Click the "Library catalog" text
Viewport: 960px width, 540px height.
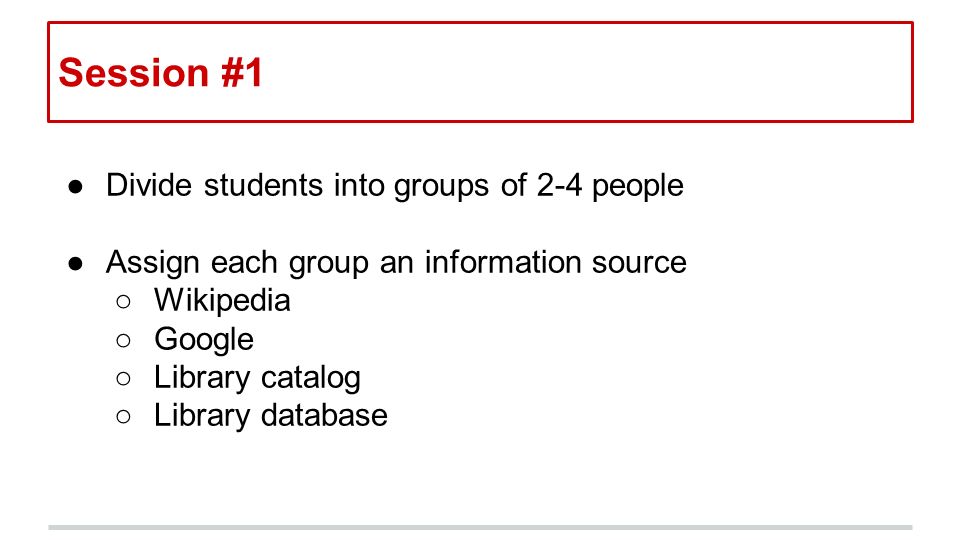pyautogui.click(x=257, y=378)
